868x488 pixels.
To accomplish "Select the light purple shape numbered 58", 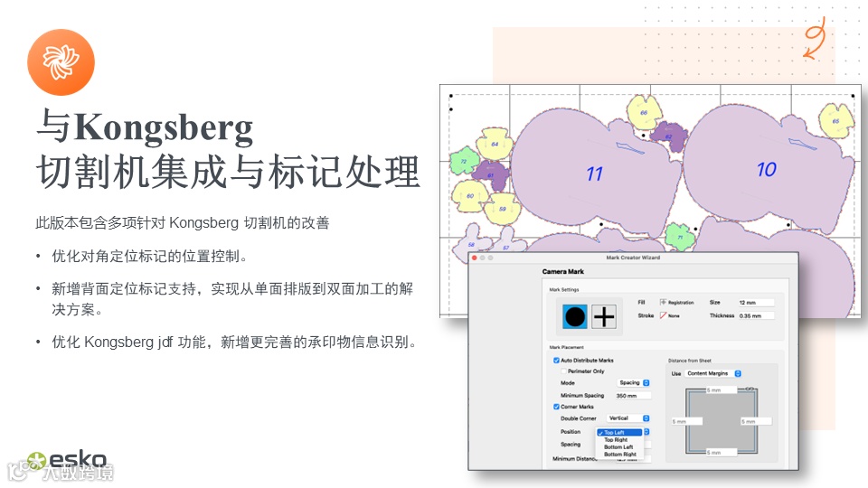I will [x=471, y=244].
